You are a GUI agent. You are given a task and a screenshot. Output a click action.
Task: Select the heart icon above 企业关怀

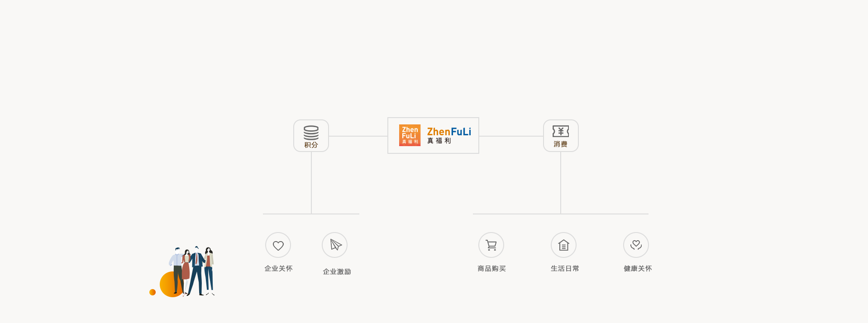(278, 245)
